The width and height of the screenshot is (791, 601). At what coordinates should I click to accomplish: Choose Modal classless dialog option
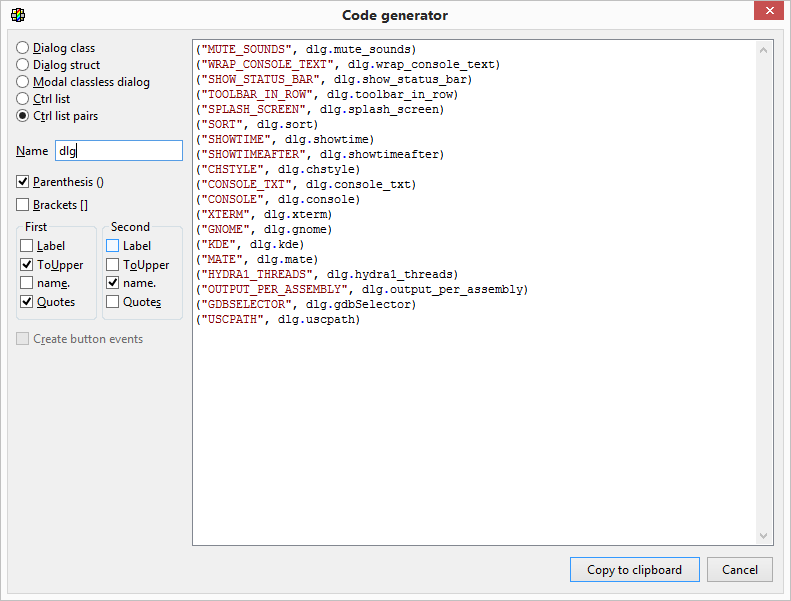pos(23,82)
